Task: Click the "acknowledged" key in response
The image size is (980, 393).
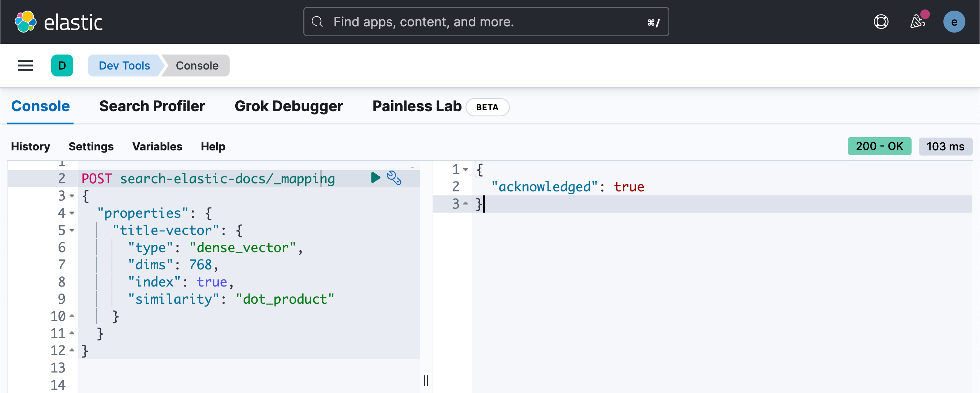Action: [545, 187]
